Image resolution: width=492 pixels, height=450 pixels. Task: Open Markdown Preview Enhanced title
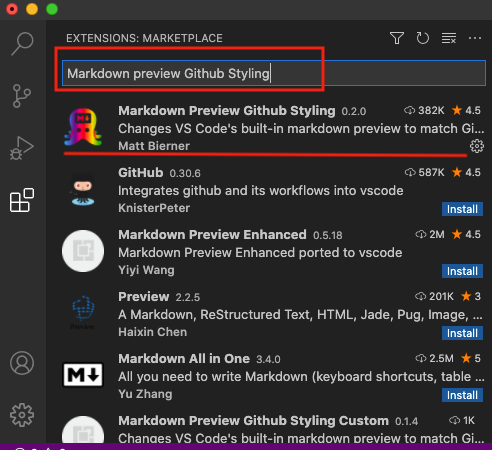[x=212, y=235]
